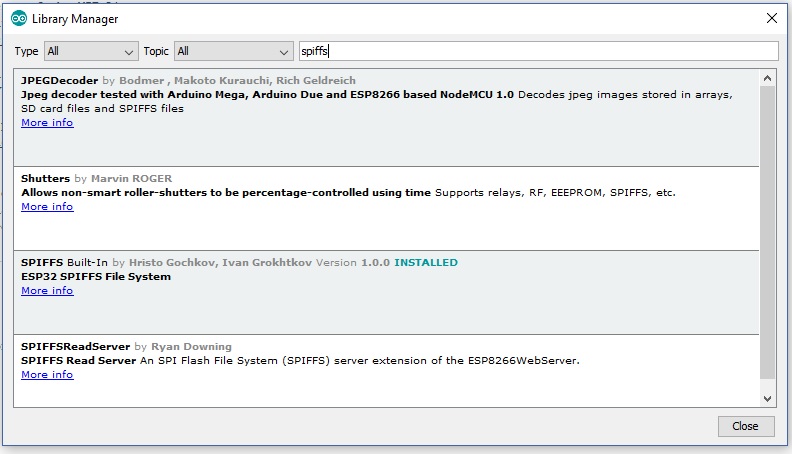Open the Topic dropdown
Image resolution: width=792 pixels, height=454 pixels.
click(x=233, y=51)
